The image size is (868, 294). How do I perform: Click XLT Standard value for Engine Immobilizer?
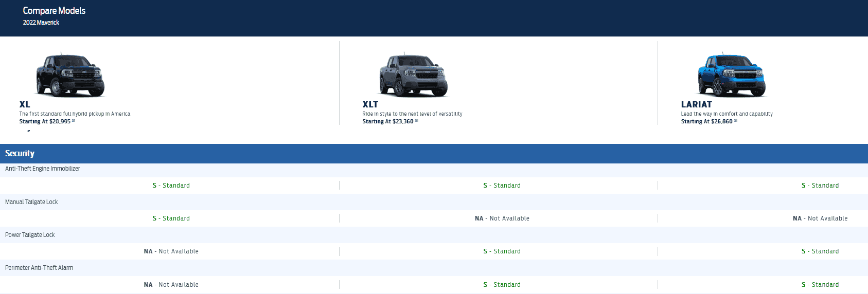[502, 186]
